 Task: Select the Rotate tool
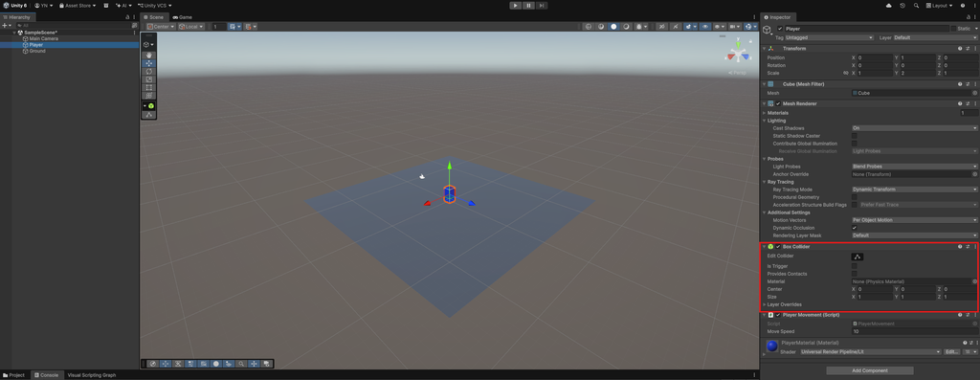coord(148,72)
